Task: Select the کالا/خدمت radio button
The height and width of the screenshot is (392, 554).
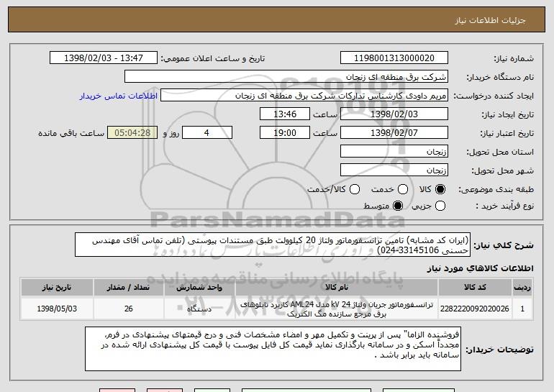Action: click(355, 189)
